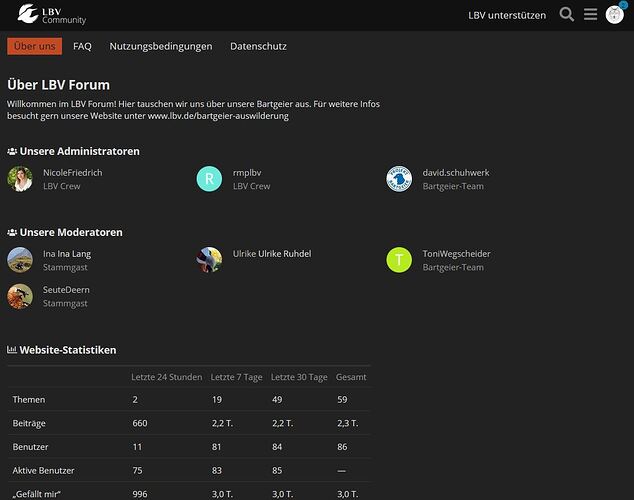Switch to the FAQ tab
634x500 pixels.
click(82, 46)
